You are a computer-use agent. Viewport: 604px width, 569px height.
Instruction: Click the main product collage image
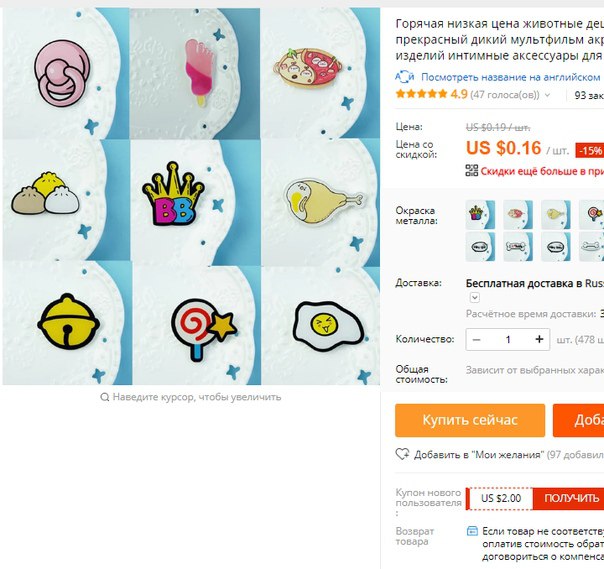coord(191,196)
